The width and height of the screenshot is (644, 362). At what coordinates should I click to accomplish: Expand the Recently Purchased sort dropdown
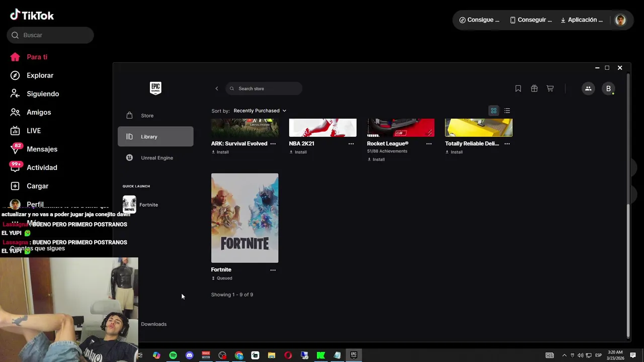pyautogui.click(x=260, y=111)
